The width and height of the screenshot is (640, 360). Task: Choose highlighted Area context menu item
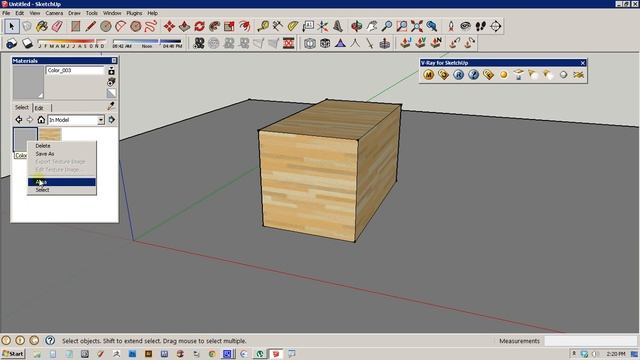[x=62, y=182]
